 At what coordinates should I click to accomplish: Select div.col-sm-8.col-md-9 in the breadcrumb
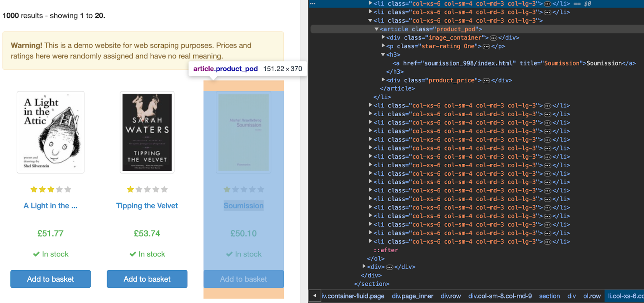coord(500,296)
